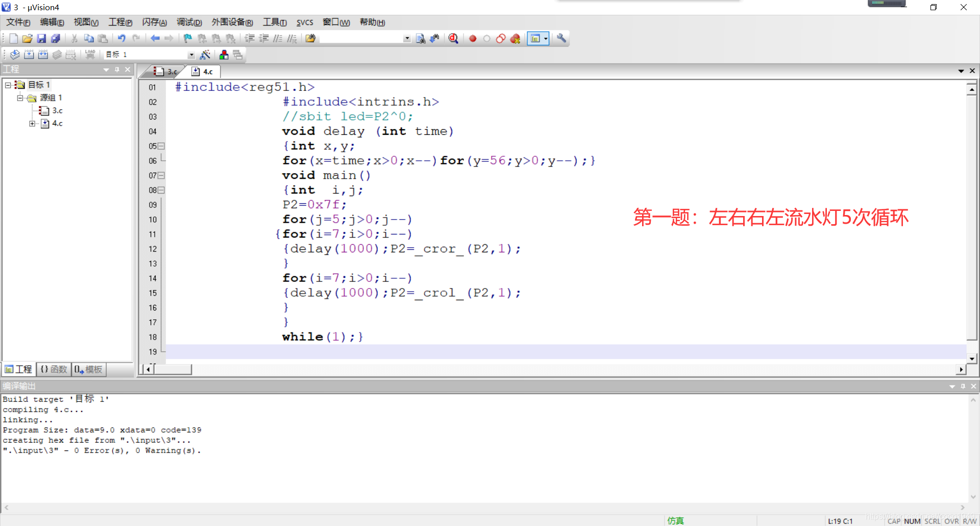This screenshot has height=526, width=980.
Task: Open 视图 menu
Action: coord(86,22)
